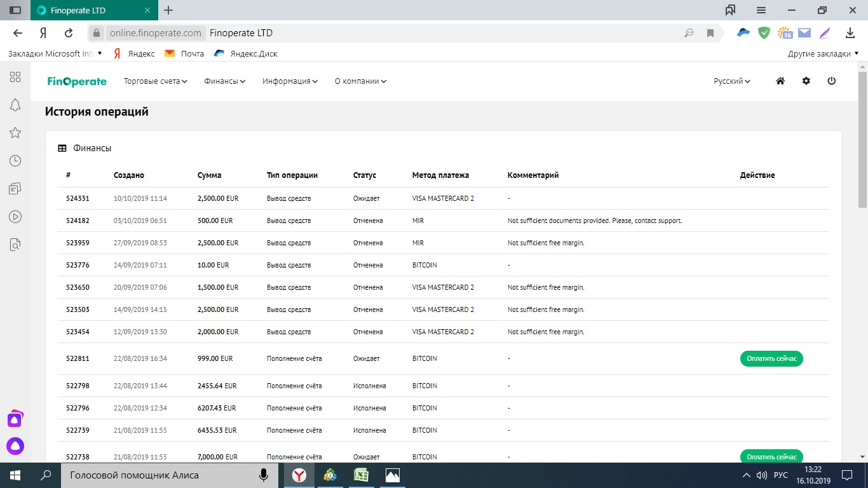Click the green shield protection icon
Screen dimensions: 868x488
pyautogui.click(x=764, y=33)
